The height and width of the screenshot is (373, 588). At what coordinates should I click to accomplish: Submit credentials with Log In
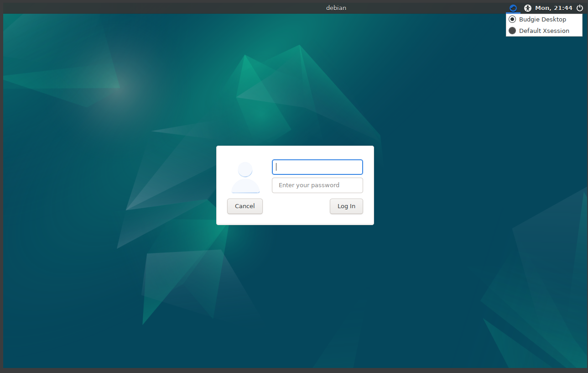pyautogui.click(x=346, y=206)
